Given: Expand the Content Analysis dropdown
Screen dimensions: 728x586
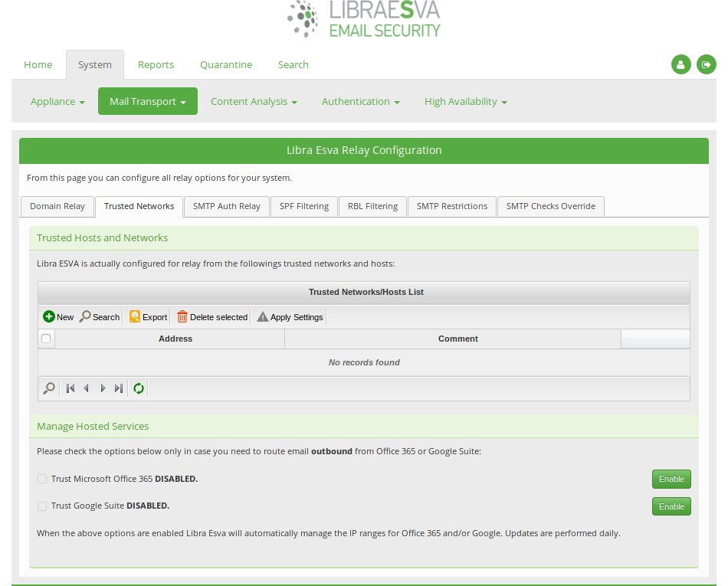Looking at the screenshot, I should click(x=254, y=101).
